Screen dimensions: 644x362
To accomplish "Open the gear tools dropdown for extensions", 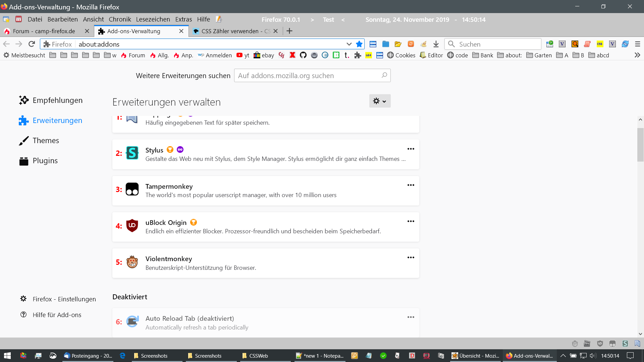I will click(380, 101).
